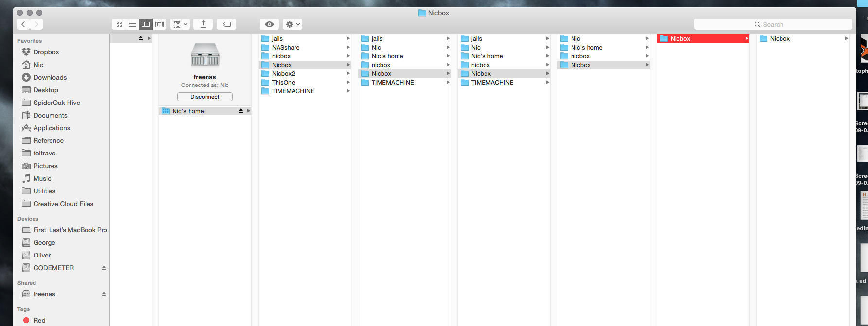868x326 pixels.
Task: Select the red highlighted Nicbox folder
Action: coord(703,38)
